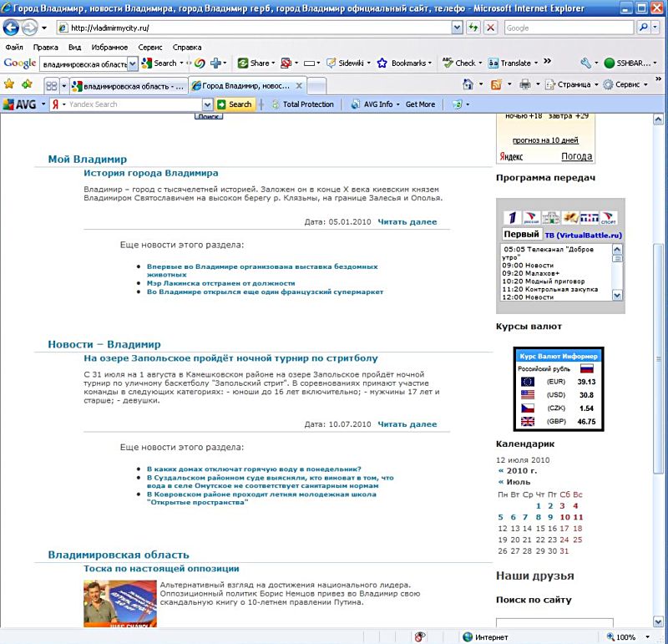Open 'Тоска по настоящей оппозиции' article

(161, 569)
